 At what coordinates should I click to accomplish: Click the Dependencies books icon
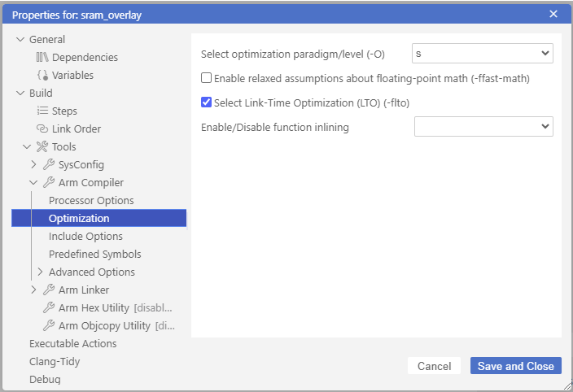(42, 57)
